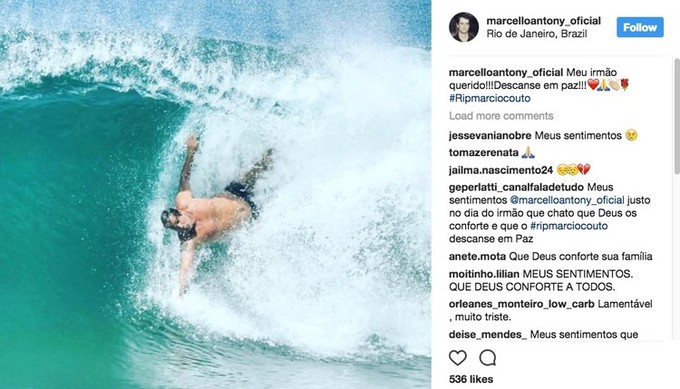This screenshot has width=680, height=389.
Task: Open deise_mendes_ profile
Action: click(x=488, y=334)
